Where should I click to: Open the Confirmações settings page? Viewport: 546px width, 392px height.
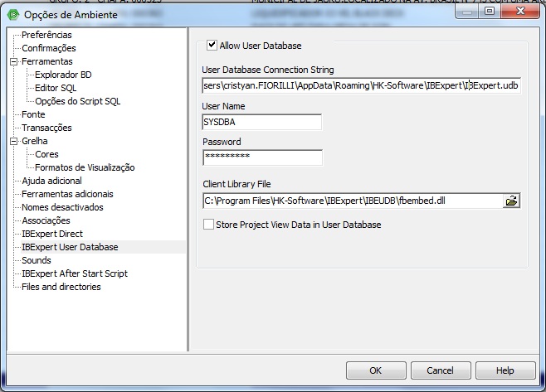click(x=48, y=48)
